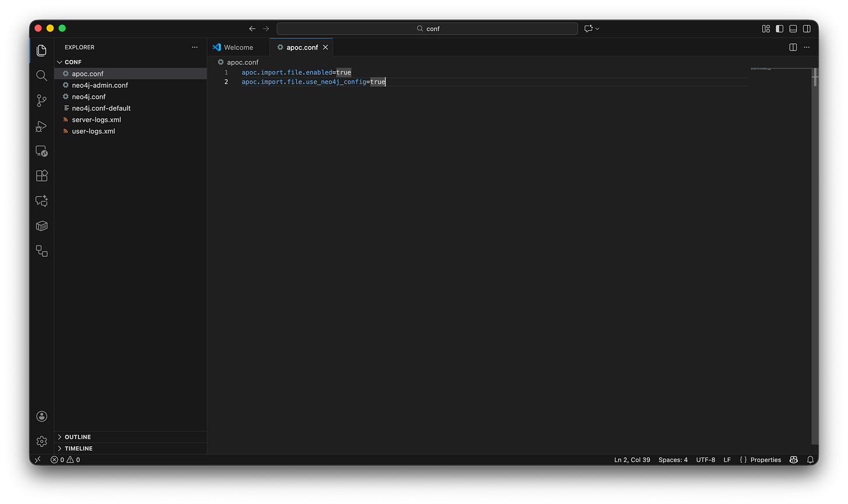Open the Accounts icon above the gear
Screen dimensions: 848x504
pos(41,416)
